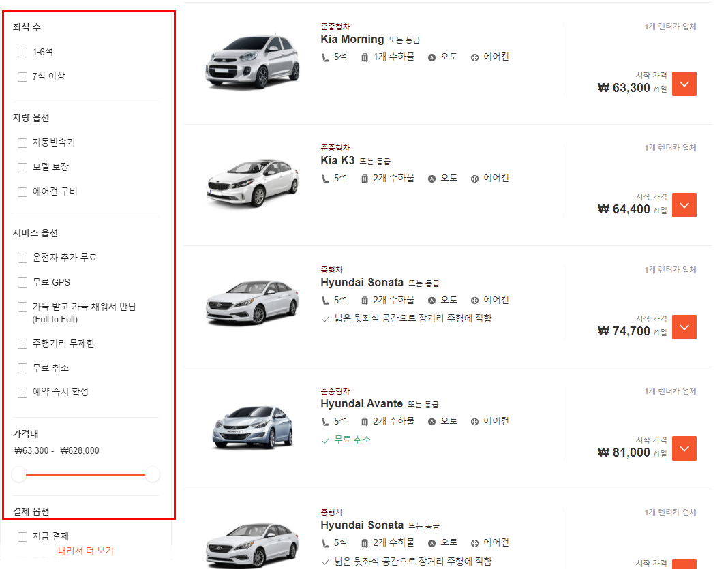Image resolution: width=728 pixels, height=569 pixels.
Task: Click the seat icon on Kia K3
Action: point(325,179)
